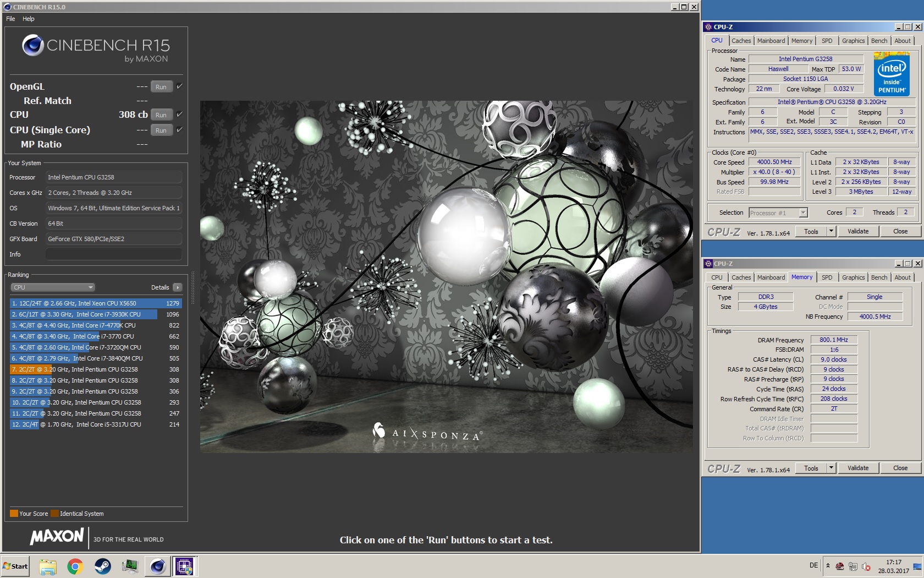Screen dimensions: 924x578
Task: Switch to Mainboard tab in upper CPU-Z
Action: [x=771, y=41]
